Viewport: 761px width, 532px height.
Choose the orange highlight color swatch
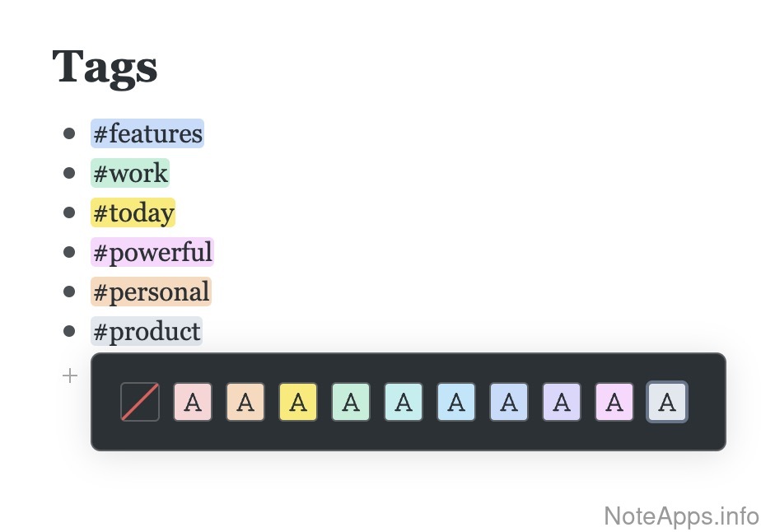[245, 402]
